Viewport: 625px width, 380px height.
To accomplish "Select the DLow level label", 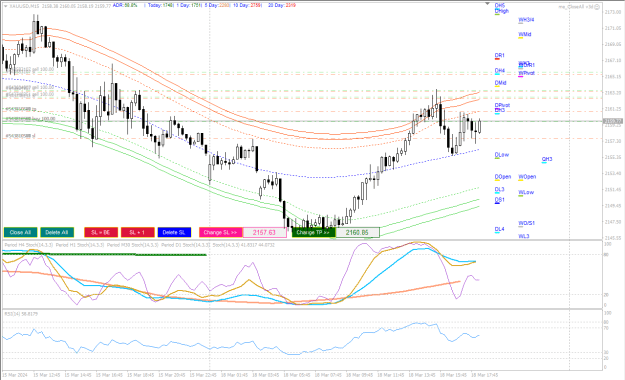I will click(501, 155).
